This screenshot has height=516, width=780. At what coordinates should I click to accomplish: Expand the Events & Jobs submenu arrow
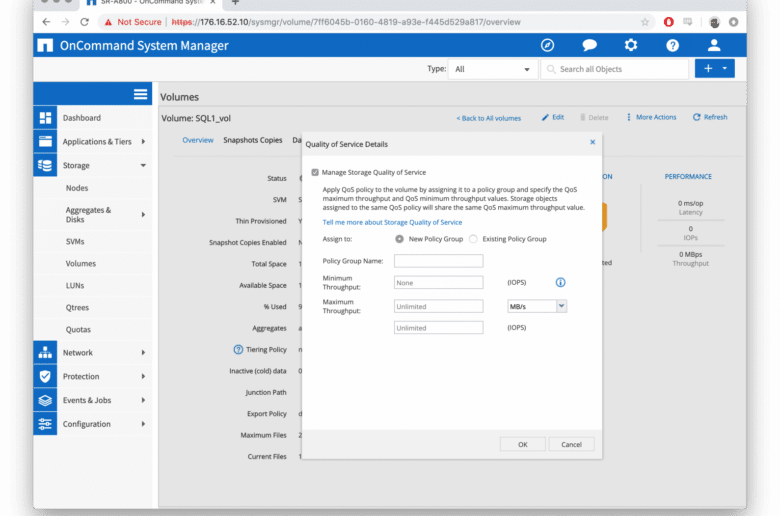point(143,400)
